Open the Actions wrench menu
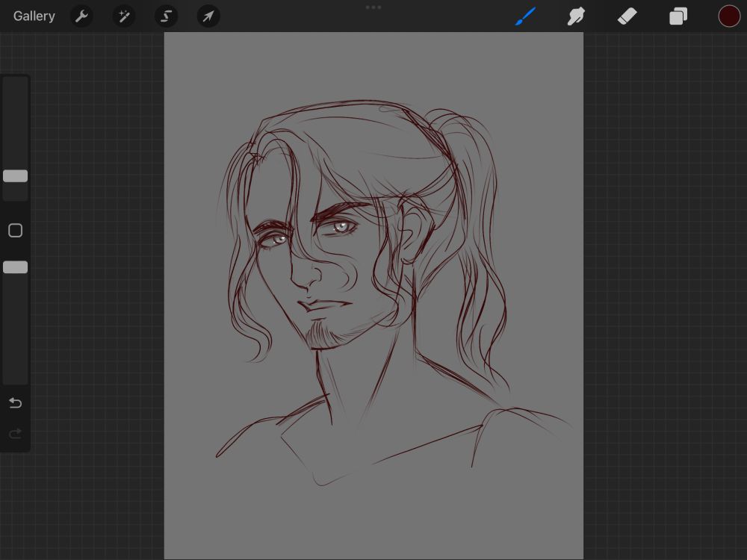Screen dimensions: 747x560 pos(81,16)
